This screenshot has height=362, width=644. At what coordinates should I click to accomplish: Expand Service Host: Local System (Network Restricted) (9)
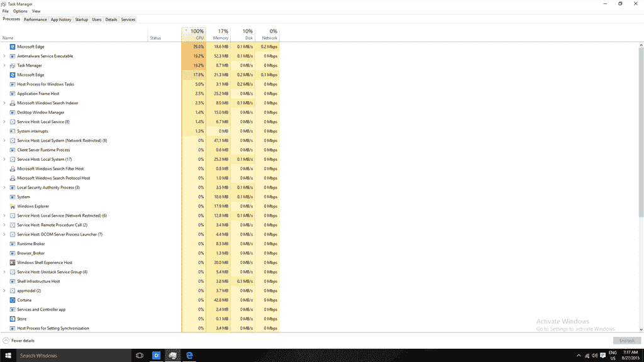[4, 140]
